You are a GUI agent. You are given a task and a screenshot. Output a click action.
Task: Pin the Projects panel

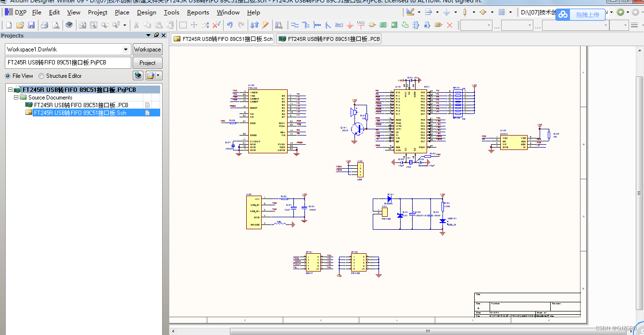point(156,36)
